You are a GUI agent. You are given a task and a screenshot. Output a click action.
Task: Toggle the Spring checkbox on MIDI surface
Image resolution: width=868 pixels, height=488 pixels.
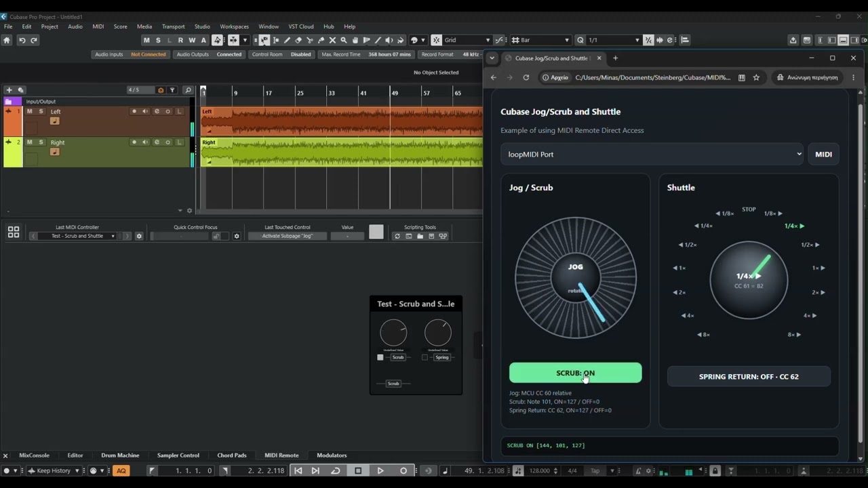pyautogui.click(x=425, y=357)
